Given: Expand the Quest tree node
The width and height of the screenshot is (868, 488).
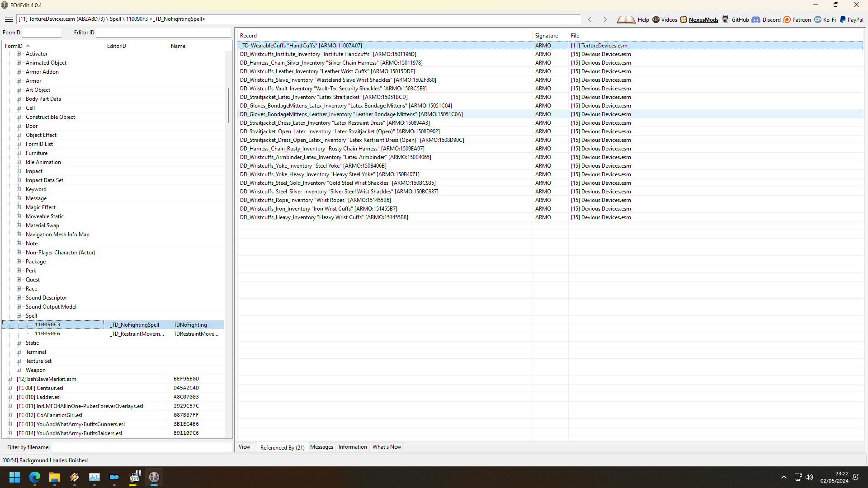Looking at the screenshot, I should 19,280.
